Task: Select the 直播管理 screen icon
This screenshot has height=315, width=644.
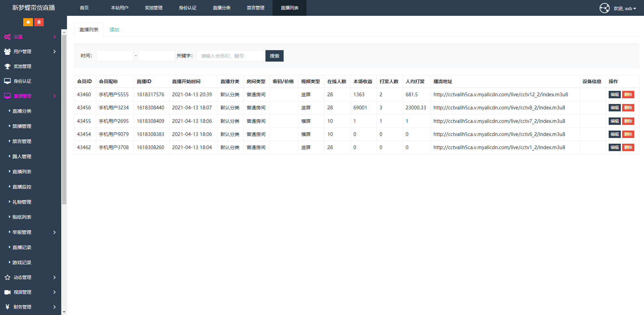Action: [7, 96]
